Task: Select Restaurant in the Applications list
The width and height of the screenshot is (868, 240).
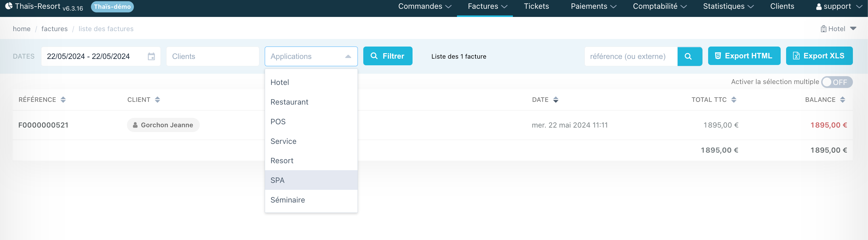Action: pyautogui.click(x=311, y=102)
